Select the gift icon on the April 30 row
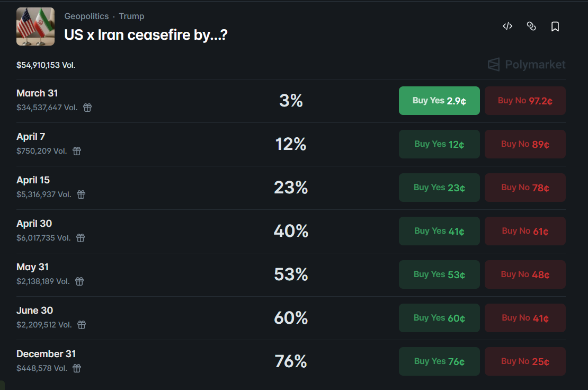 click(x=80, y=238)
